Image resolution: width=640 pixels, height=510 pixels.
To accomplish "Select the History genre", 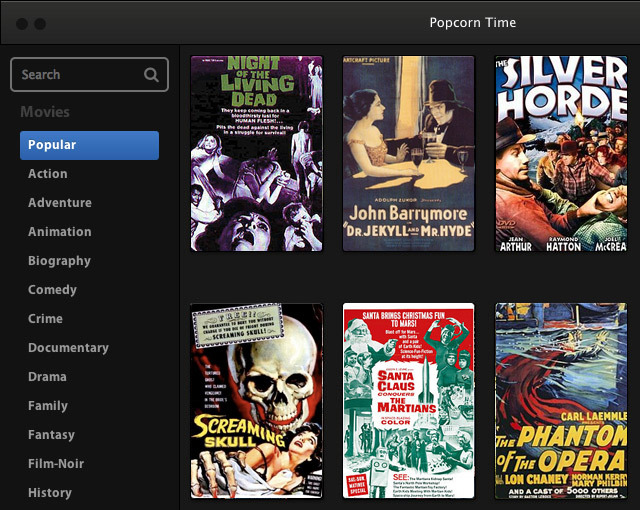I will coord(50,493).
